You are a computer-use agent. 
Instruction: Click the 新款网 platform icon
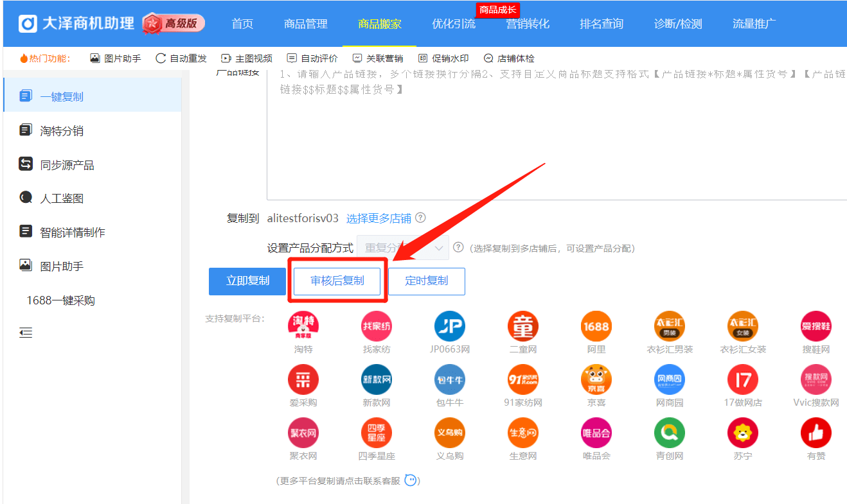pyautogui.click(x=377, y=379)
